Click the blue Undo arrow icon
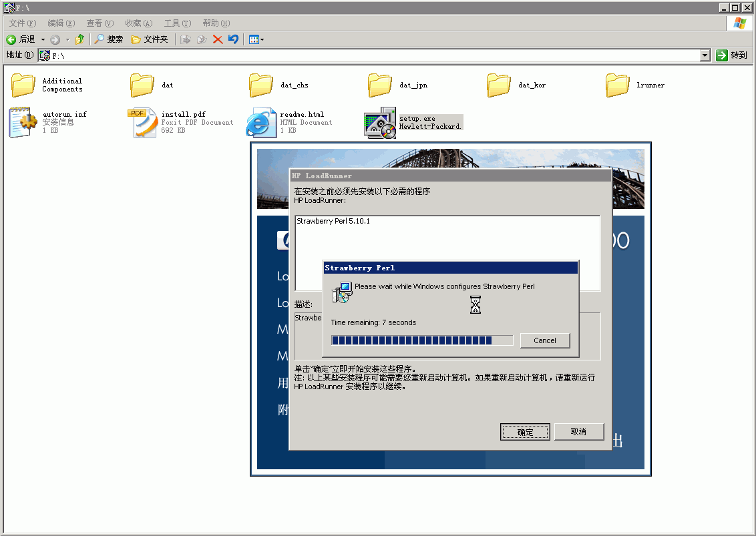This screenshot has height=536, width=756. point(233,39)
